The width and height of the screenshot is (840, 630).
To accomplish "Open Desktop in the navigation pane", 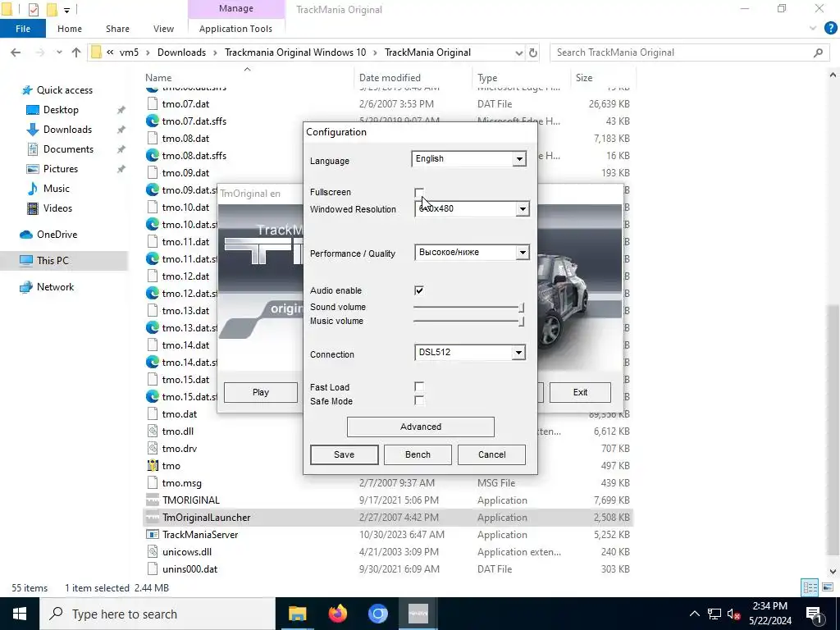I will 61,110.
